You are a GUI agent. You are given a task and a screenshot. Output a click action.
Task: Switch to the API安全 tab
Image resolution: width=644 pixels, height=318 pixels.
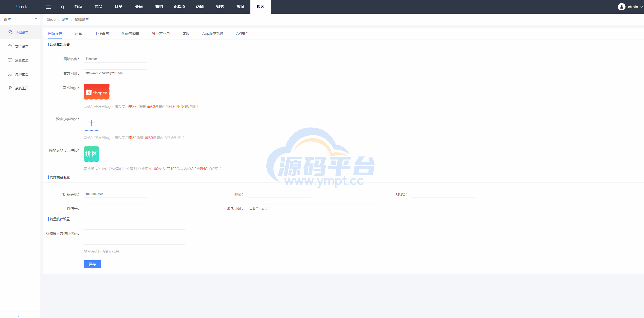click(x=243, y=33)
